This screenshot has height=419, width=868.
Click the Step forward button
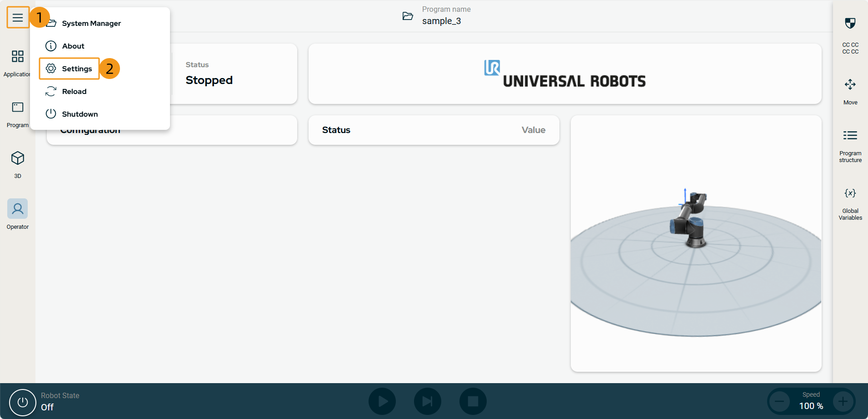427,401
